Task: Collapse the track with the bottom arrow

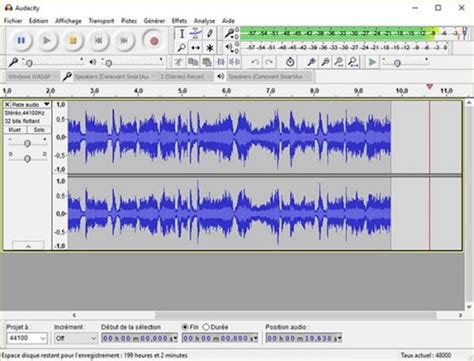Action: pos(28,246)
